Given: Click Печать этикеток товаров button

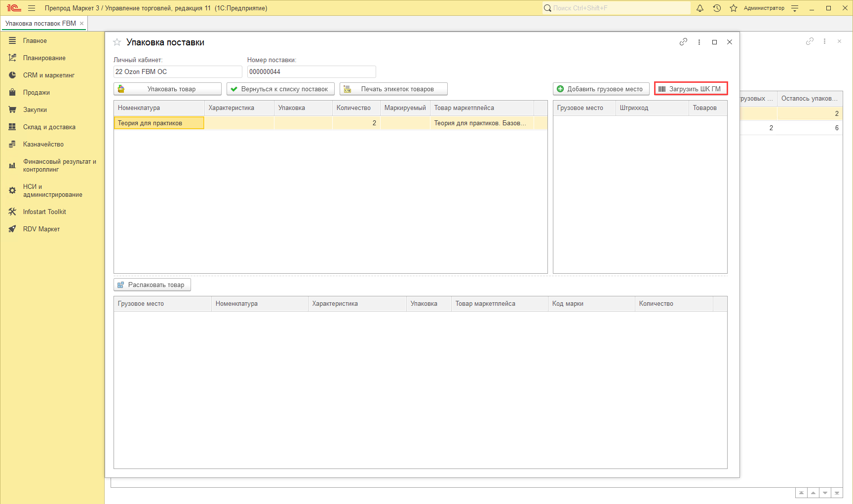Looking at the screenshot, I should tap(393, 89).
